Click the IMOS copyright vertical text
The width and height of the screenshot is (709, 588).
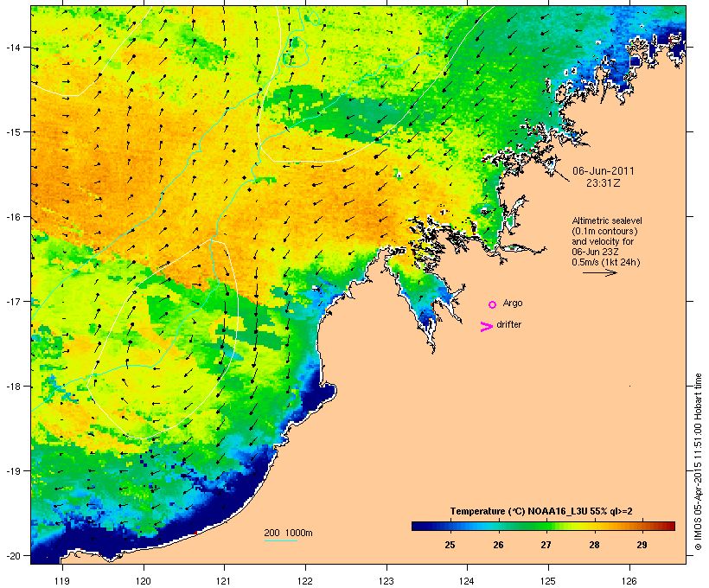(x=698, y=462)
